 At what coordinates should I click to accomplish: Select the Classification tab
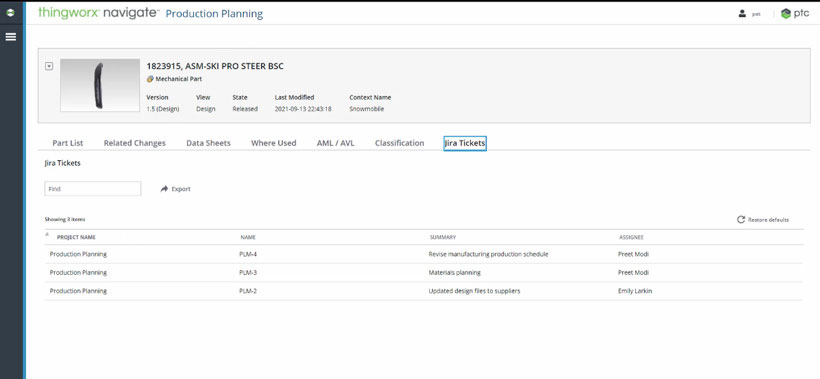[400, 143]
